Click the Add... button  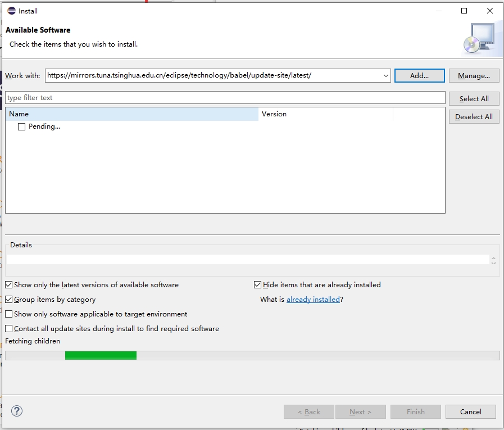[x=420, y=75]
